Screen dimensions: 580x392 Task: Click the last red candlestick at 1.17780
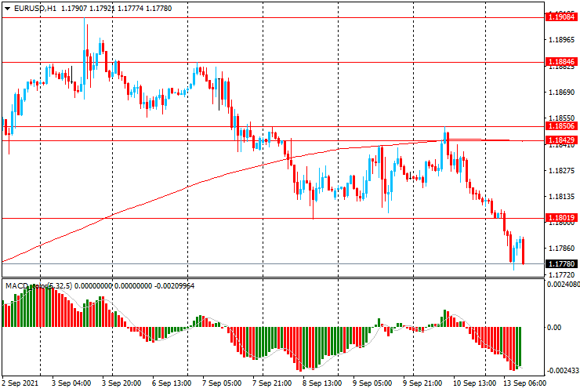pyautogui.click(x=523, y=252)
